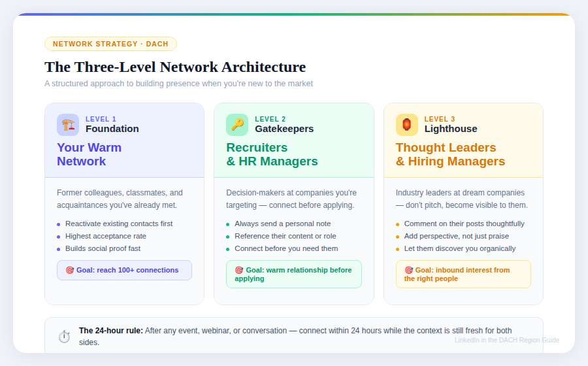Screen dimensions: 588x366
Task: Click the "Always send a personal note" bullet
Action: (x=282, y=224)
